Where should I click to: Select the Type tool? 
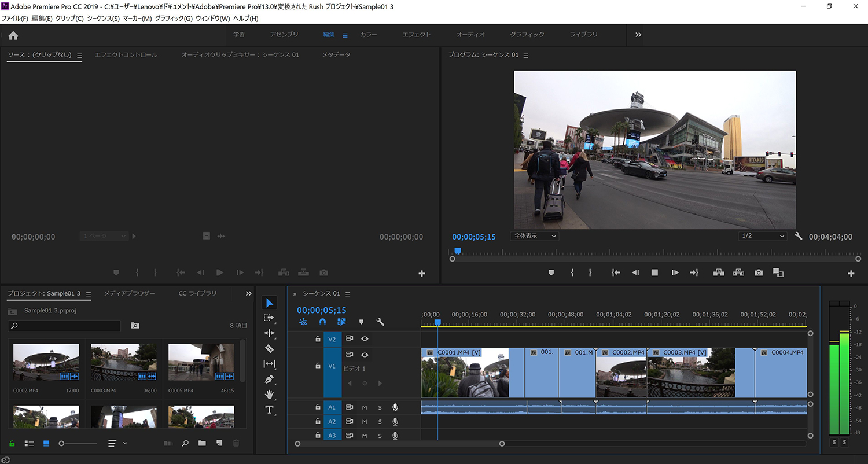click(269, 410)
